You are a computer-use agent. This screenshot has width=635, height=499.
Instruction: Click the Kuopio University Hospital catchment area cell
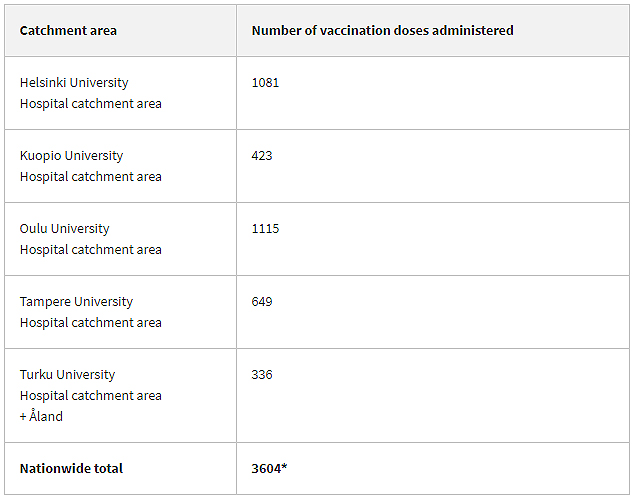[121, 166]
